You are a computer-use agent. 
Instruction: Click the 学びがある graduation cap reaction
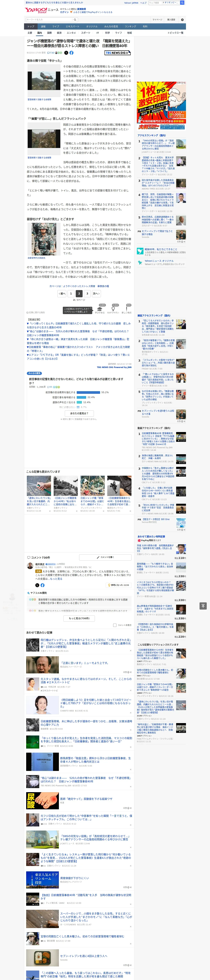[100, 310]
